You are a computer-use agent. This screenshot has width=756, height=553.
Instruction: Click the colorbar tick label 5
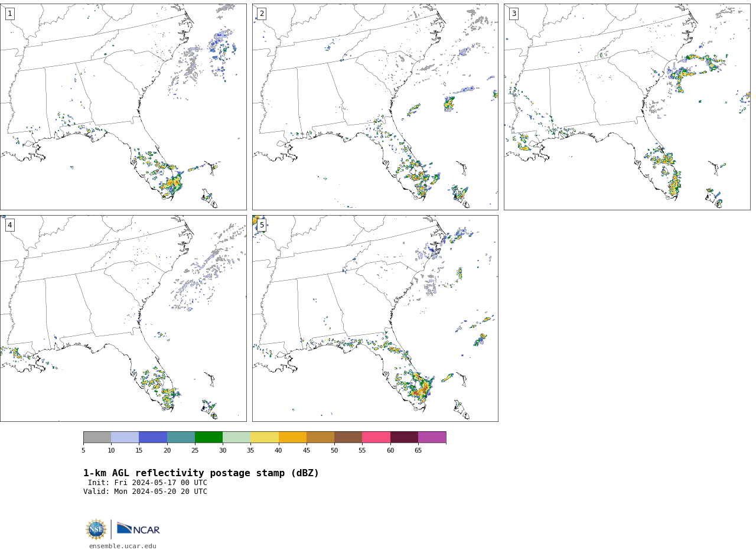coord(83,451)
